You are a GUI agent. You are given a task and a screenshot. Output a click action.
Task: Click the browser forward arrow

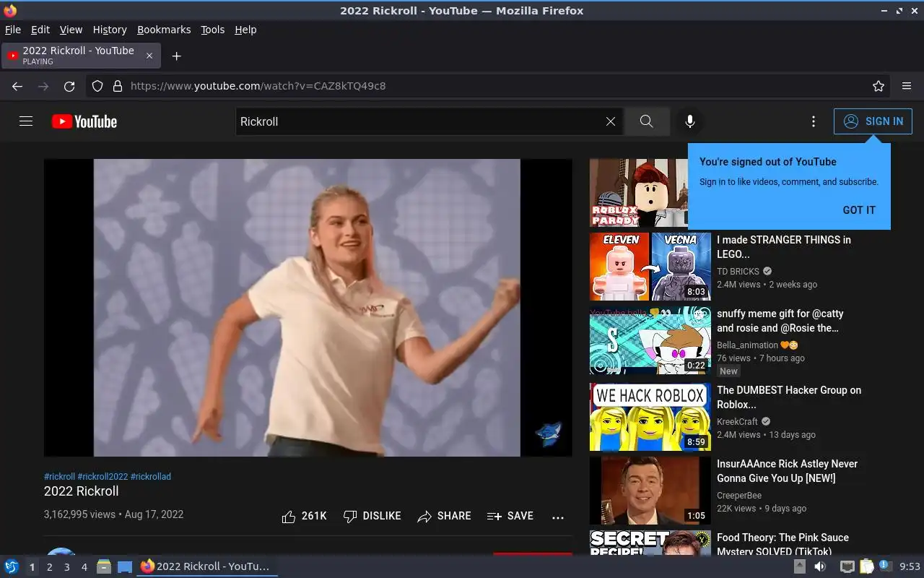(43, 86)
